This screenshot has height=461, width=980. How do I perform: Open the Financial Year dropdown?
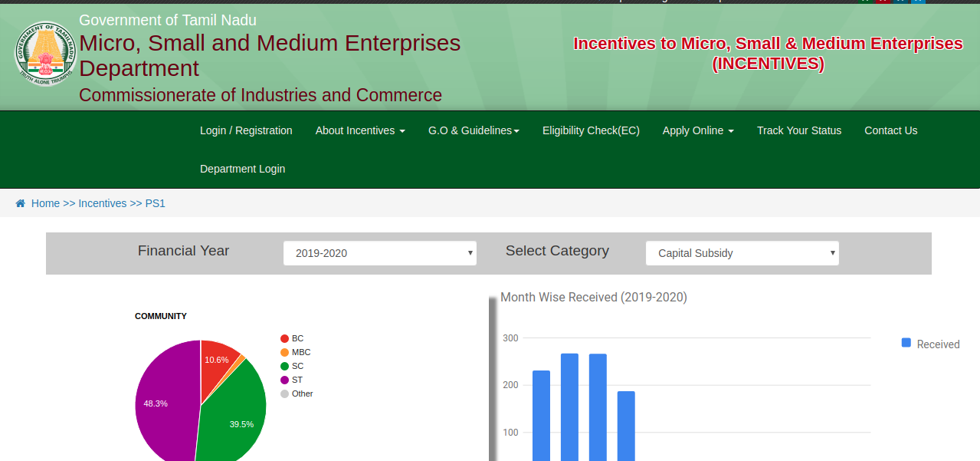(x=379, y=253)
